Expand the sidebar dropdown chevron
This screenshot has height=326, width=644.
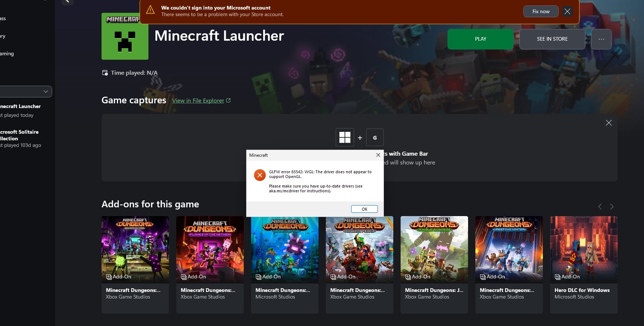tap(46, 91)
